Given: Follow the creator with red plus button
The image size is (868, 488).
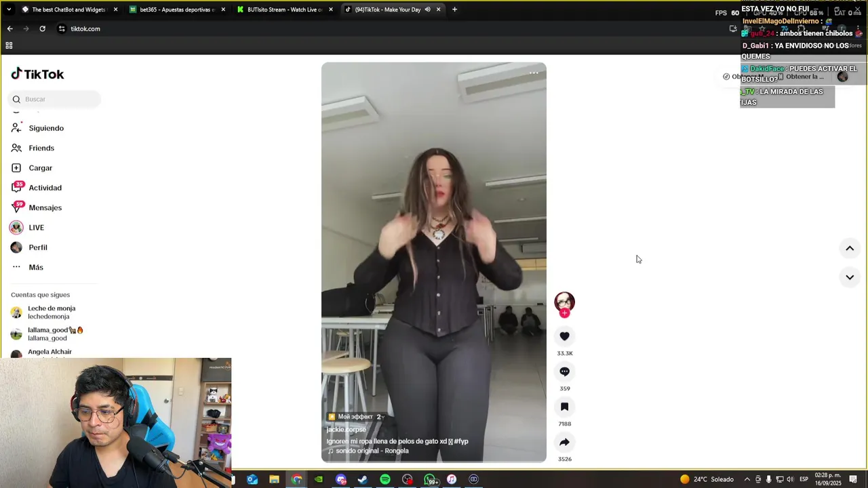Looking at the screenshot, I should point(564,313).
